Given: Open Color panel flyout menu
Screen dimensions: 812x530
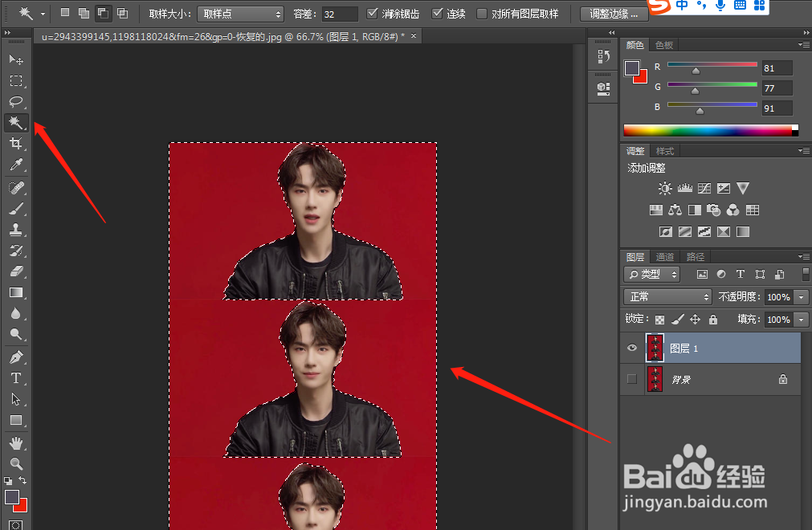Looking at the screenshot, I should [804, 45].
